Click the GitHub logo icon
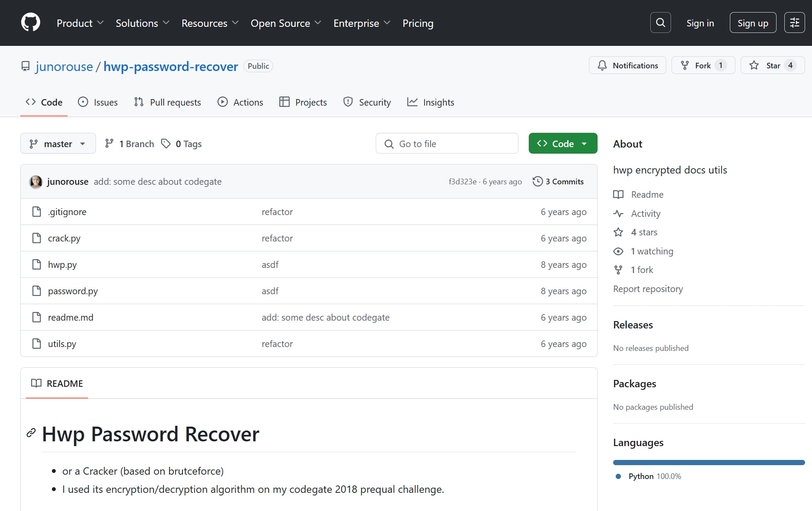The height and width of the screenshot is (511, 812). (x=31, y=22)
